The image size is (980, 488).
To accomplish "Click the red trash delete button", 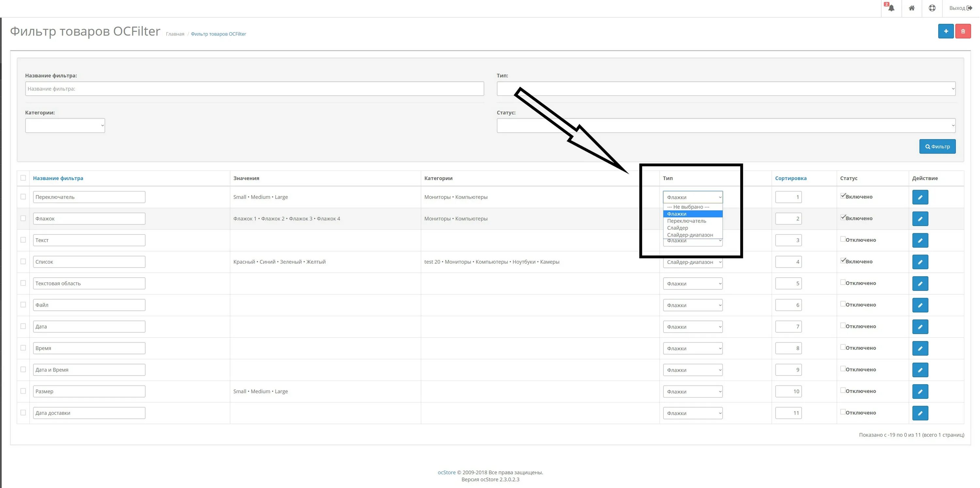I will (x=963, y=31).
